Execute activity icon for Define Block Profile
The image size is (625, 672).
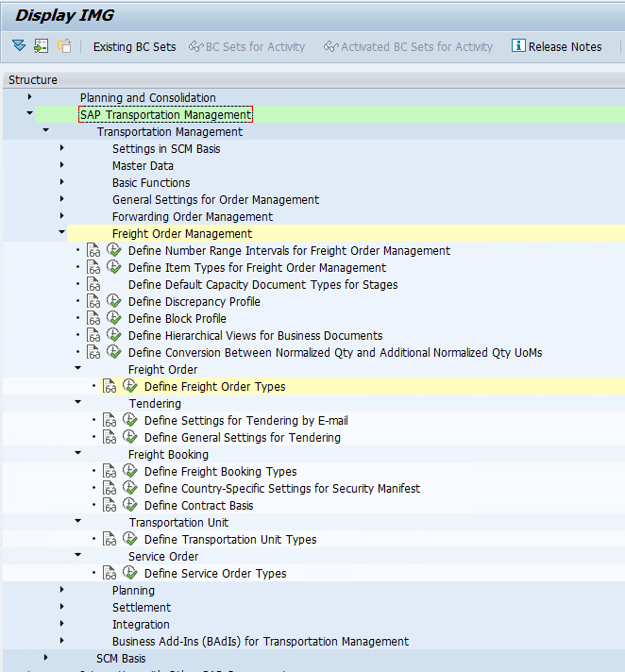point(114,318)
